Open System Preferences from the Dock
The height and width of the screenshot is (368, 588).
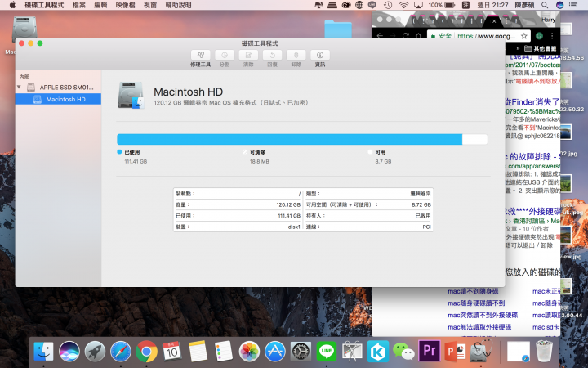(301, 352)
